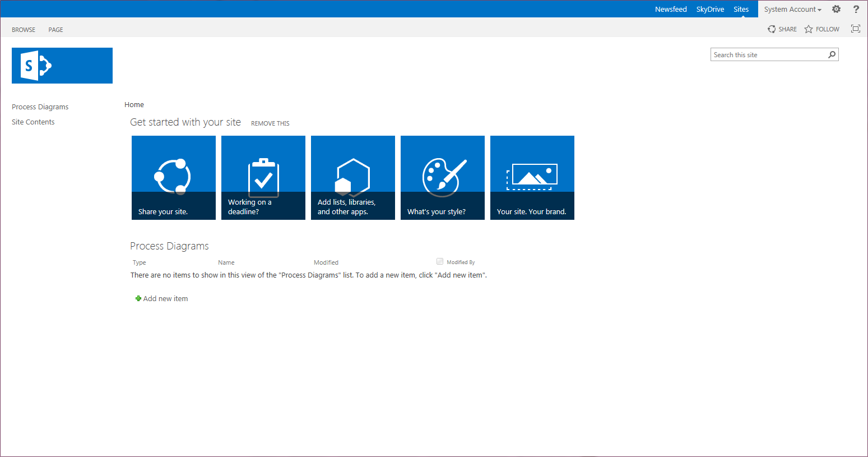Open the Share your site tile
This screenshot has width=868, height=457.
coord(174,178)
